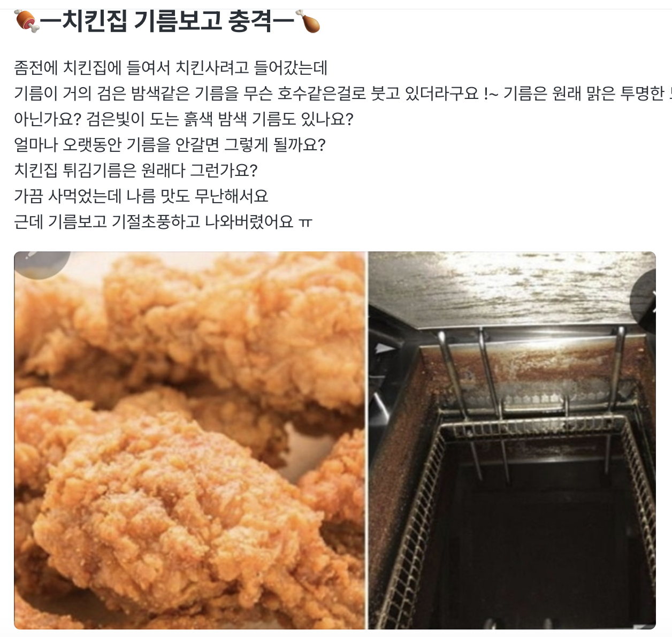Click the line 근데 기름보고 기절초풍하고 나와버렸어요

click(x=163, y=221)
